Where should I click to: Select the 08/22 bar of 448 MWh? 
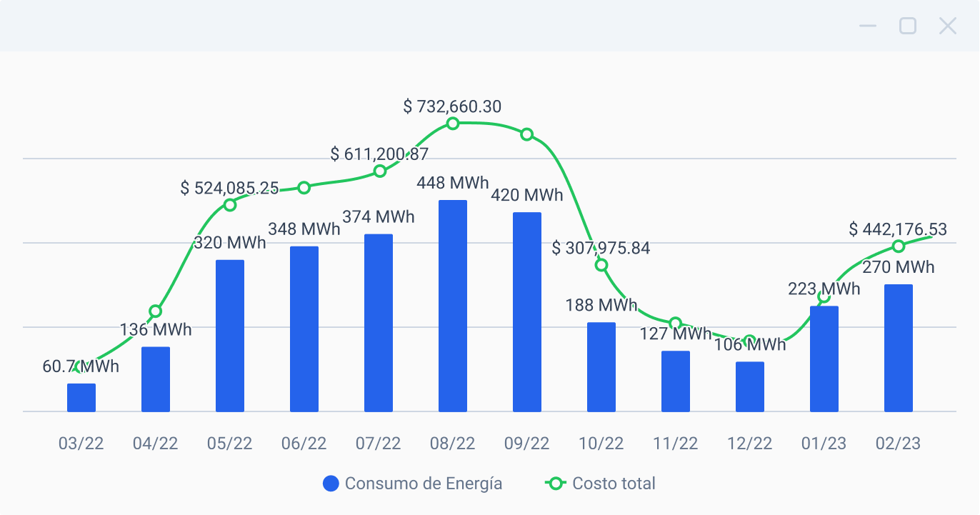tap(453, 306)
